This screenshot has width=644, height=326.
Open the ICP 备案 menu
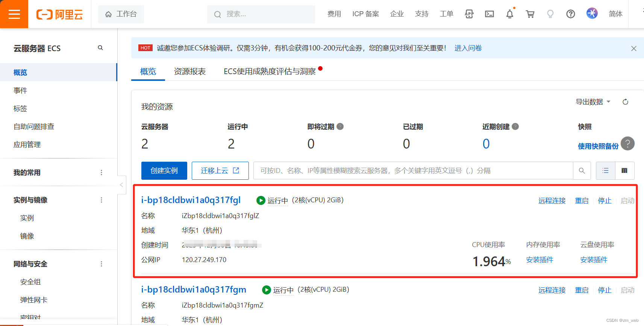365,14
